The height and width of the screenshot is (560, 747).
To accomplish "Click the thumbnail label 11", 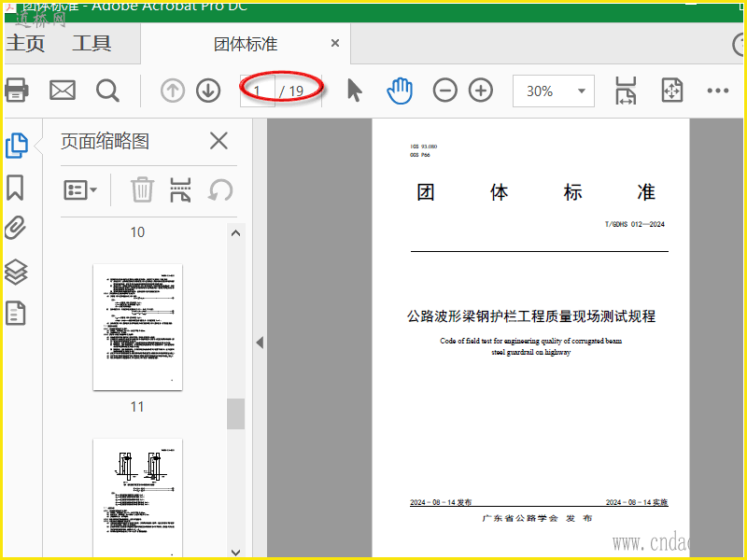I will pyautogui.click(x=137, y=407).
